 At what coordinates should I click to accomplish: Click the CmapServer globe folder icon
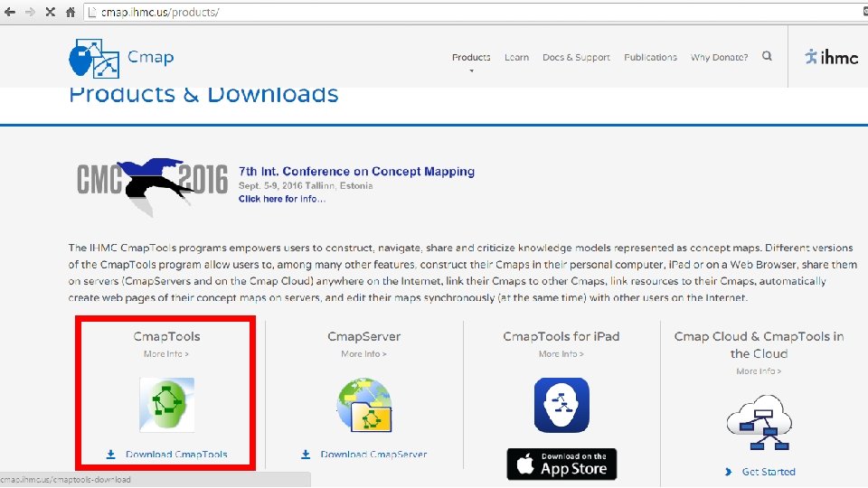click(364, 405)
